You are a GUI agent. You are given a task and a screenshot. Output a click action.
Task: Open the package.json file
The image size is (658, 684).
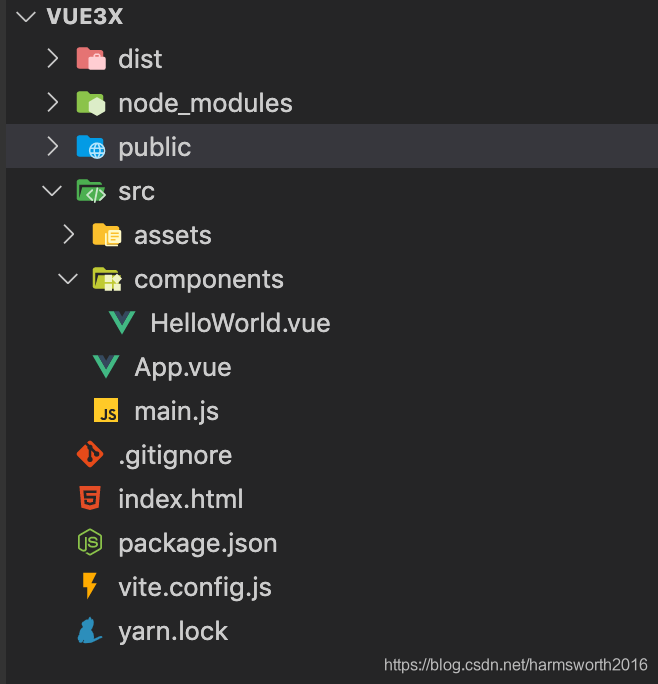point(198,544)
